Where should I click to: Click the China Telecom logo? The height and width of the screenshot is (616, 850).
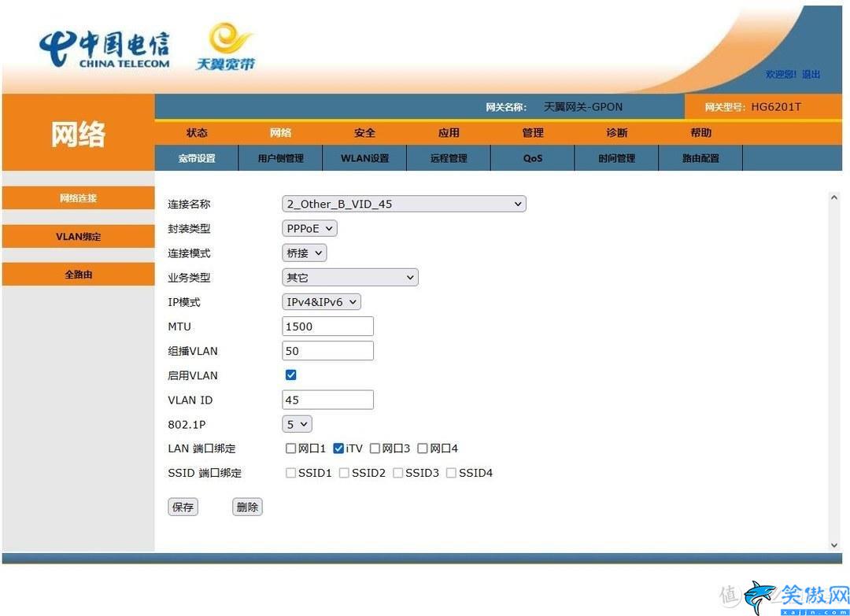point(104,49)
